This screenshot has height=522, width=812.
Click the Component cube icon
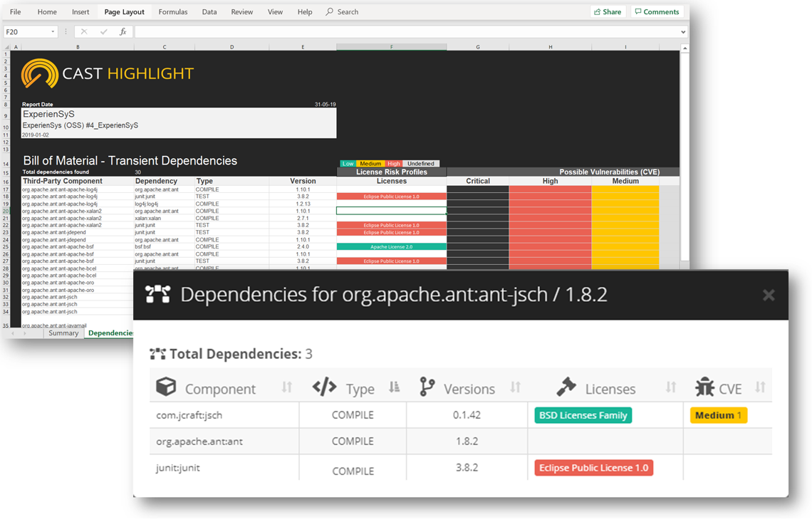pos(166,387)
